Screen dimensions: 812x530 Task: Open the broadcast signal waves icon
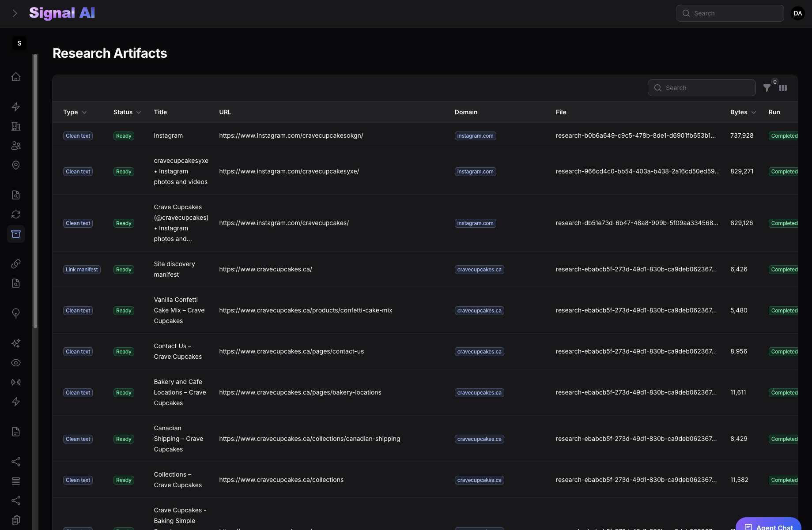click(16, 382)
